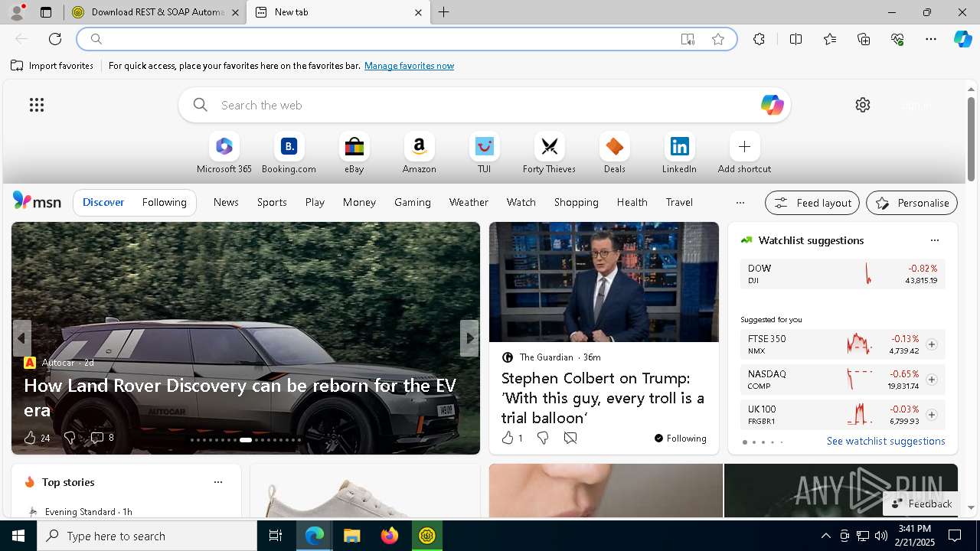The width and height of the screenshot is (980, 551).
Task: Open the Sports category
Action: tap(272, 202)
